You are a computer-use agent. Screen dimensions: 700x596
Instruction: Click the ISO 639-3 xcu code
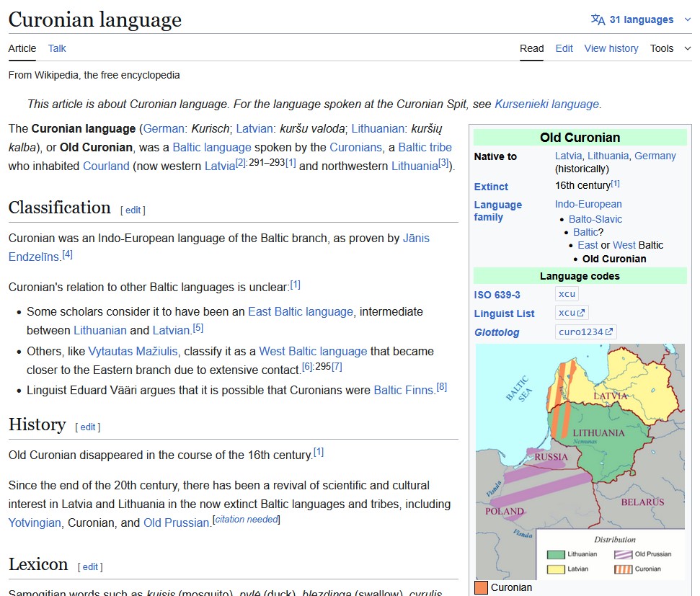tap(567, 294)
